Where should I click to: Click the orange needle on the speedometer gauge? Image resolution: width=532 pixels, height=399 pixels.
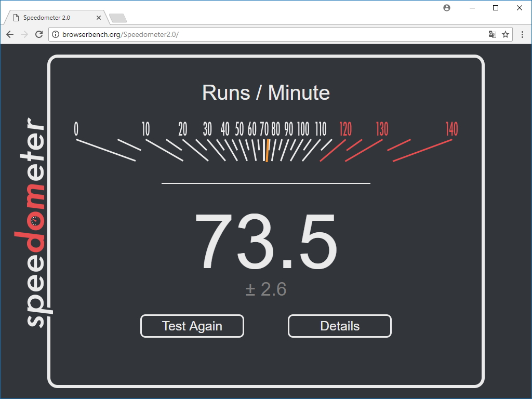click(267, 151)
